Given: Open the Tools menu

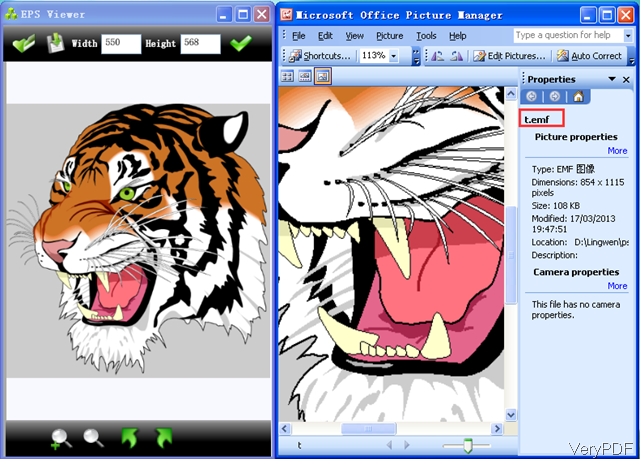Looking at the screenshot, I should (x=426, y=35).
